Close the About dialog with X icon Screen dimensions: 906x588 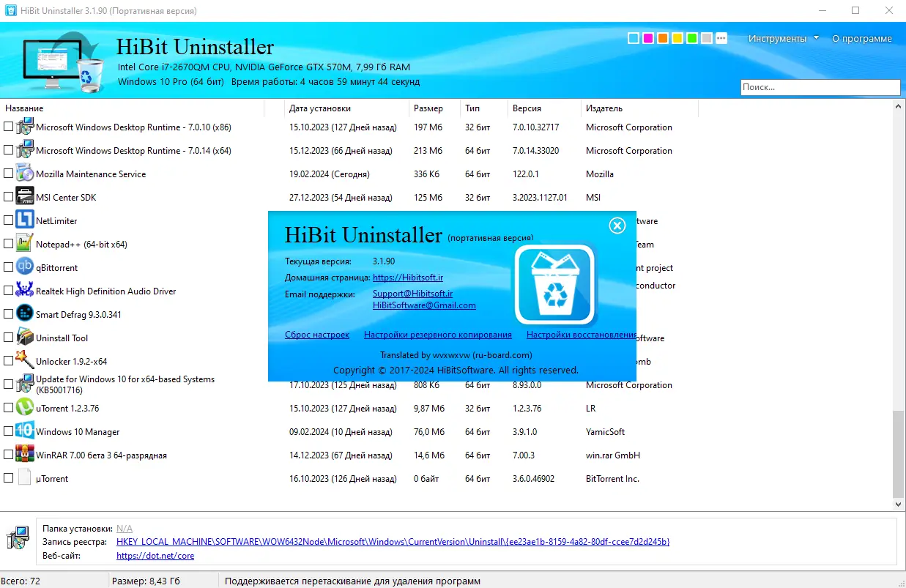617,226
